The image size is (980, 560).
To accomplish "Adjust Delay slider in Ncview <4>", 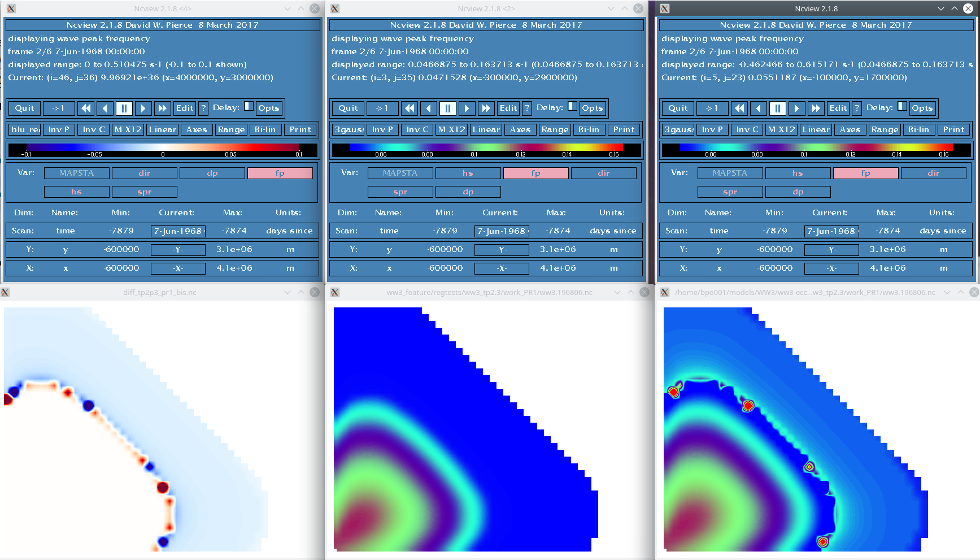I will click(249, 106).
